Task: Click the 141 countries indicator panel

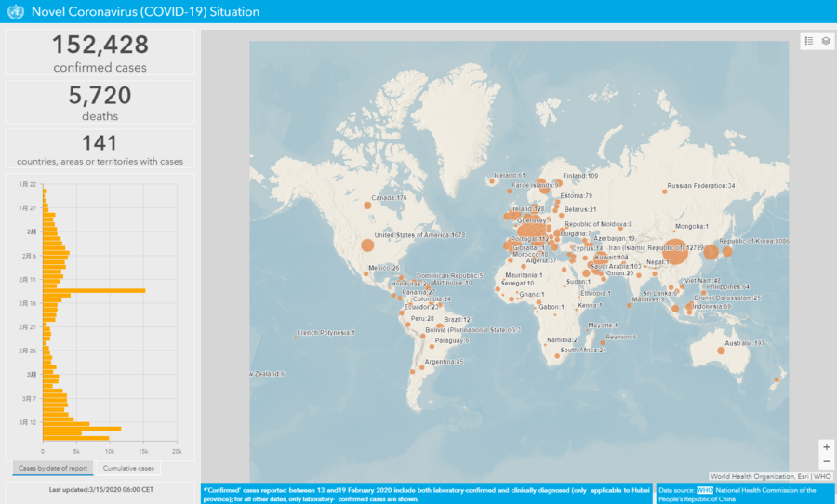Action: [x=100, y=150]
